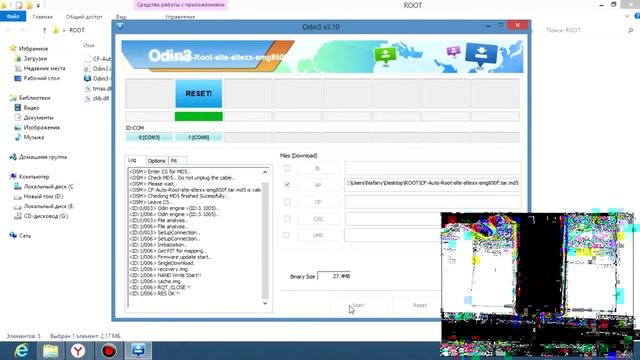Open the Главная ribbon tab in Explorer
The width and height of the screenshot is (640, 360).
42,17
